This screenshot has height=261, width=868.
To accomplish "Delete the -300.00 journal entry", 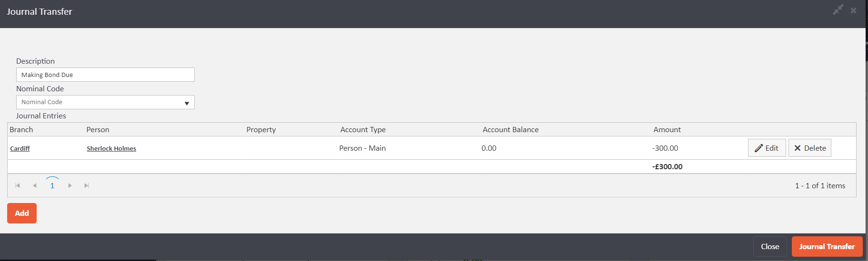I will (x=810, y=148).
